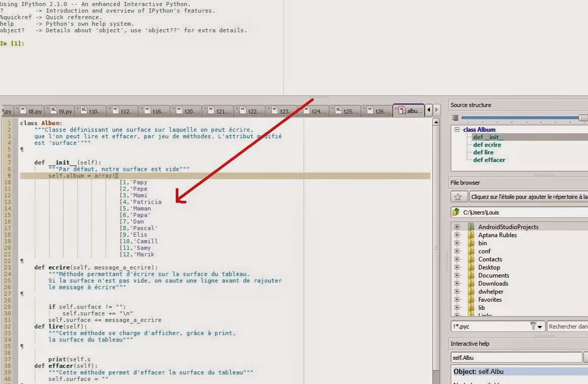588x384 pixels.
Task: Close the t21 tab with its x icon
Action: (205, 108)
